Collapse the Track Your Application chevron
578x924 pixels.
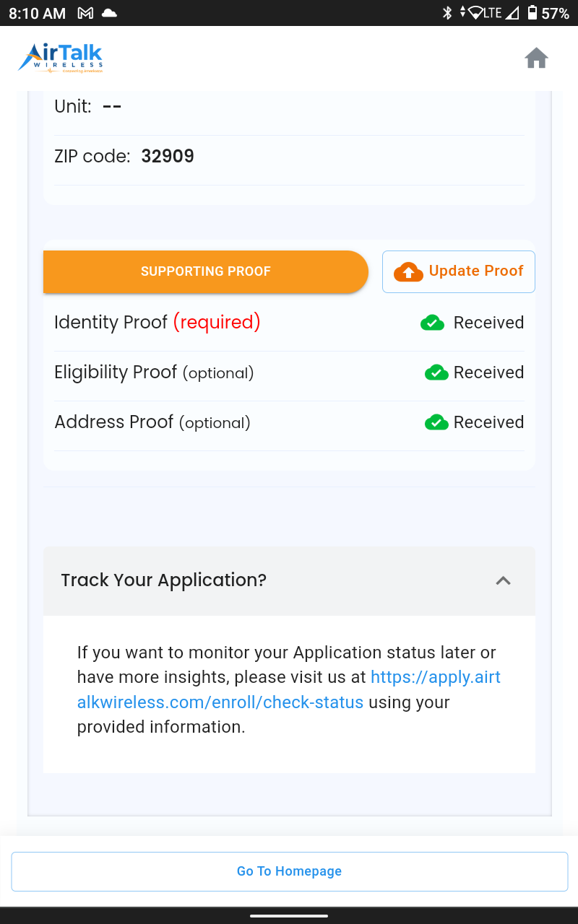coord(504,580)
